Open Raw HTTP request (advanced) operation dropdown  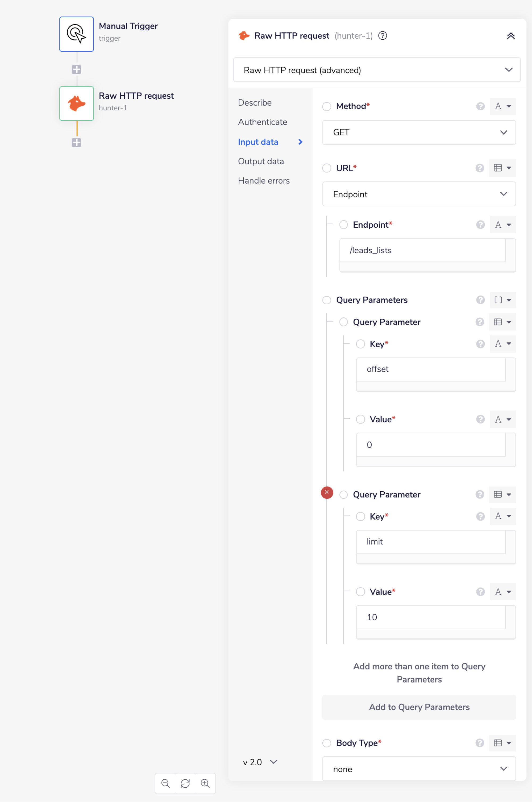coord(377,70)
